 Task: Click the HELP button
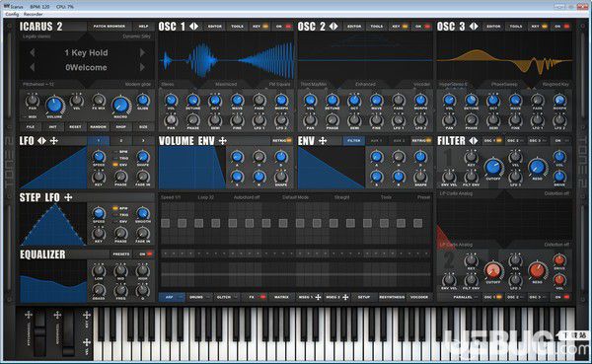click(x=143, y=27)
